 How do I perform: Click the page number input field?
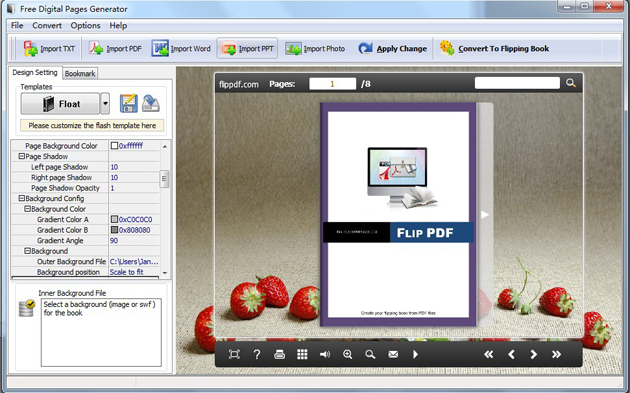[x=332, y=84]
